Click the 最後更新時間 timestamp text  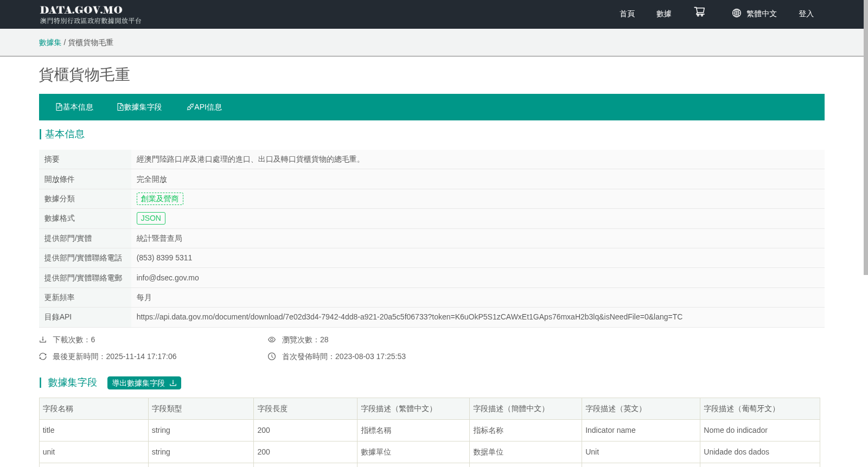[114, 356]
